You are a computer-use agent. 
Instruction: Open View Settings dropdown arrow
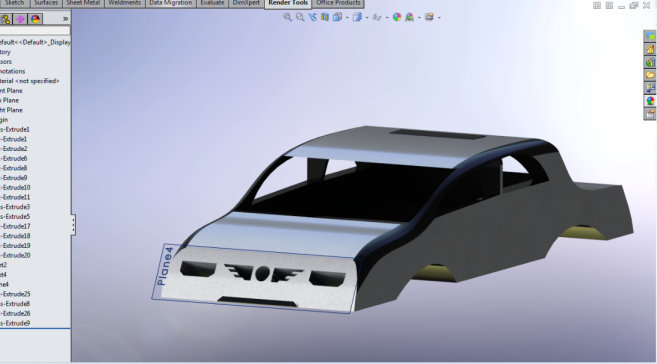tap(439, 18)
